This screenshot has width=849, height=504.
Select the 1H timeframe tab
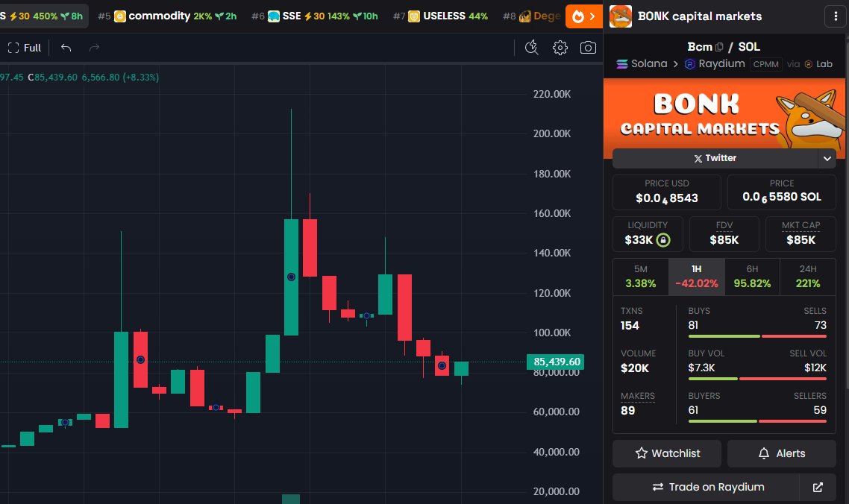click(696, 277)
